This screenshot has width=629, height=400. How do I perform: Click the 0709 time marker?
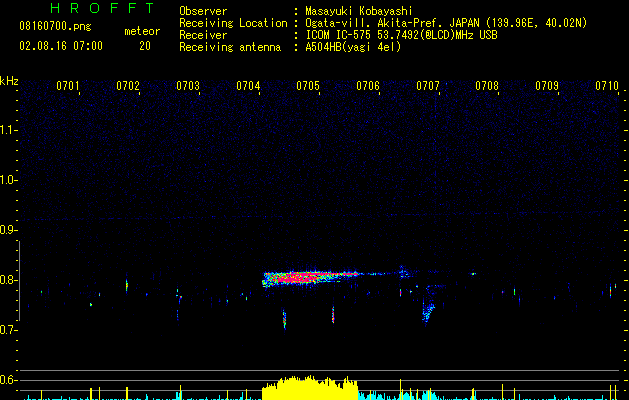click(547, 86)
